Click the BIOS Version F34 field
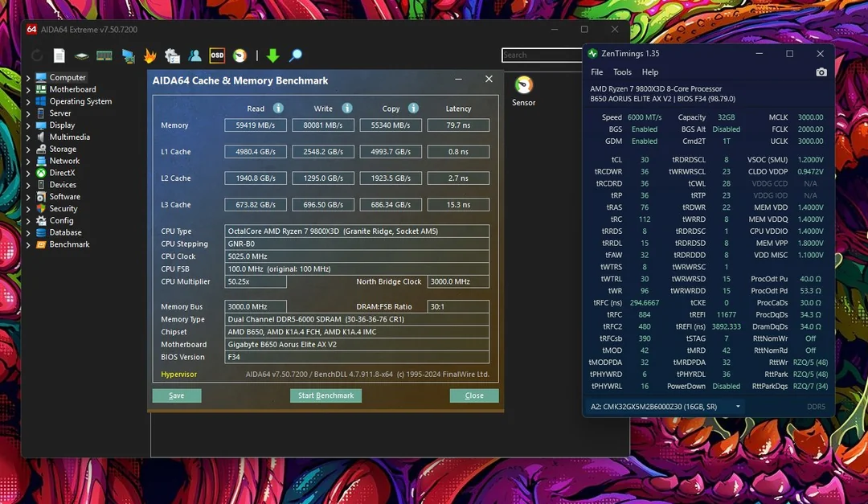Image resolution: width=868 pixels, height=504 pixels. tap(357, 357)
